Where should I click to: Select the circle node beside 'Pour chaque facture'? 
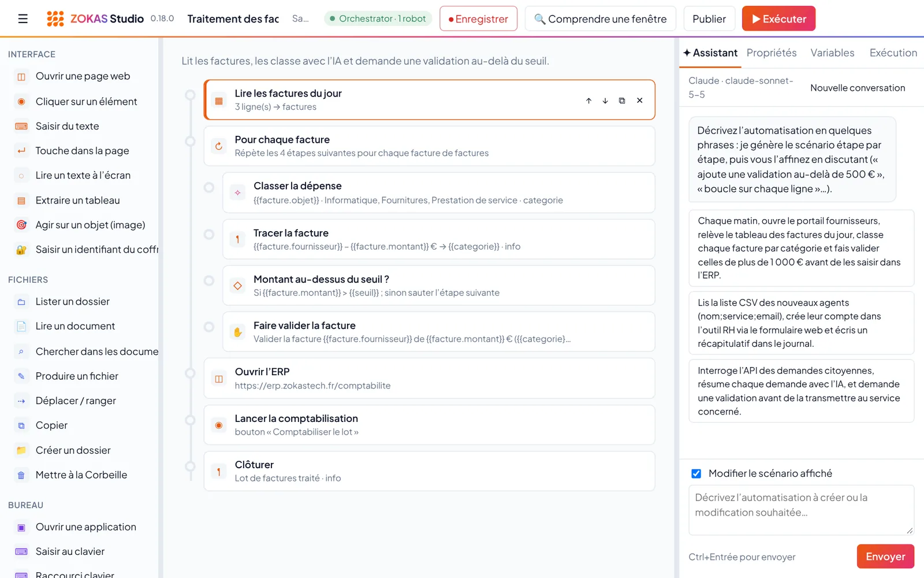pyautogui.click(x=190, y=141)
